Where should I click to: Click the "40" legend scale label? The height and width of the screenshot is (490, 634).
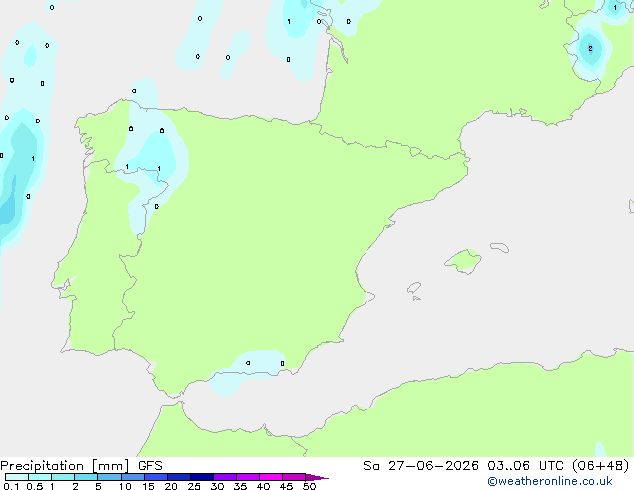point(263,486)
